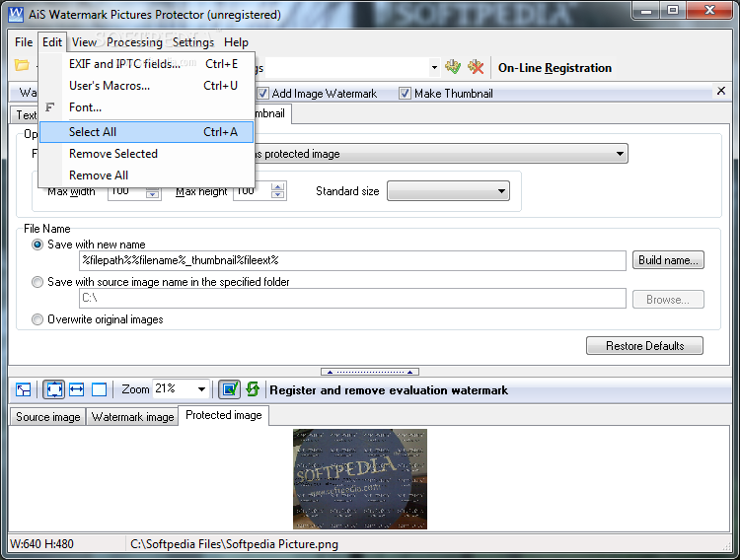Click the open folder icon in toolbar
Screen dimensions: 740x560
click(22, 65)
